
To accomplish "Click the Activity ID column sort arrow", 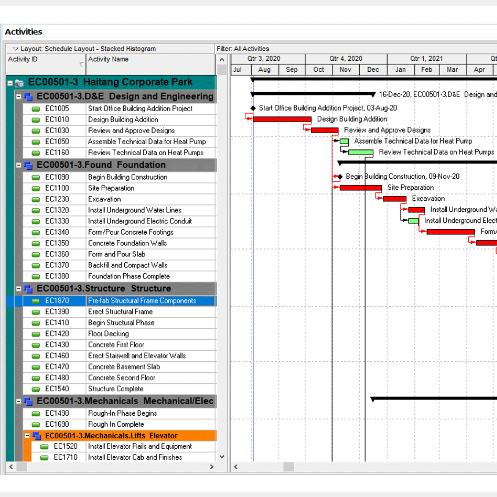I will click(81, 64).
